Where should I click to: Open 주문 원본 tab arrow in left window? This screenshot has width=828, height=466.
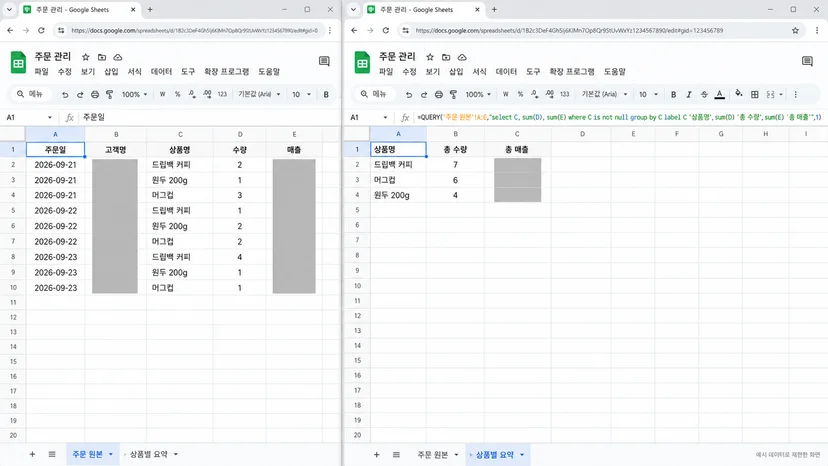pos(111,454)
